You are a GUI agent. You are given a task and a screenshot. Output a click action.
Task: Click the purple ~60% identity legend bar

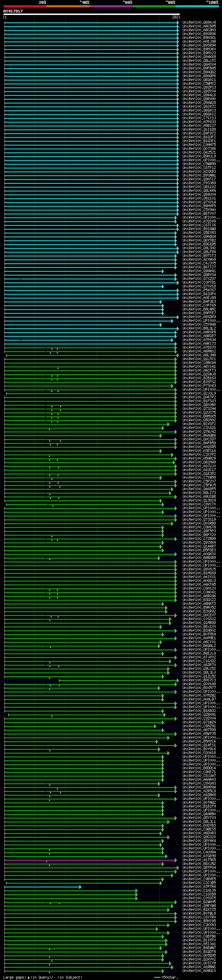[111, 6]
